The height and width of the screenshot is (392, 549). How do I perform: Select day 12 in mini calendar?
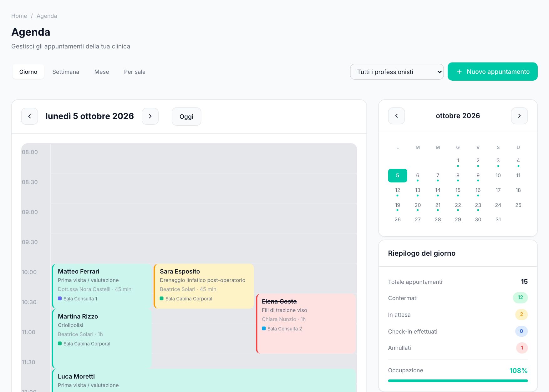pyautogui.click(x=398, y=190)
